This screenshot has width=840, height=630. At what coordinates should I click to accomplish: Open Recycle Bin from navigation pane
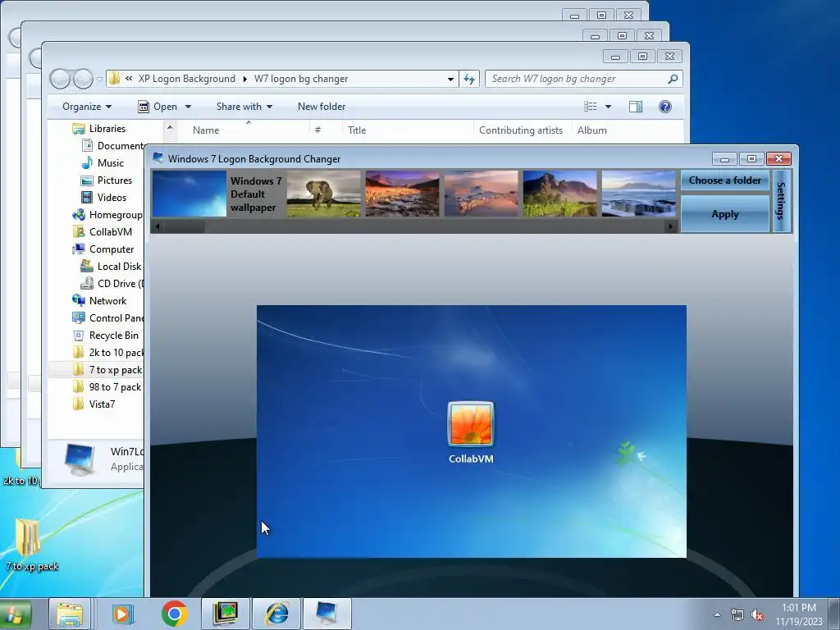coord(113,336)
